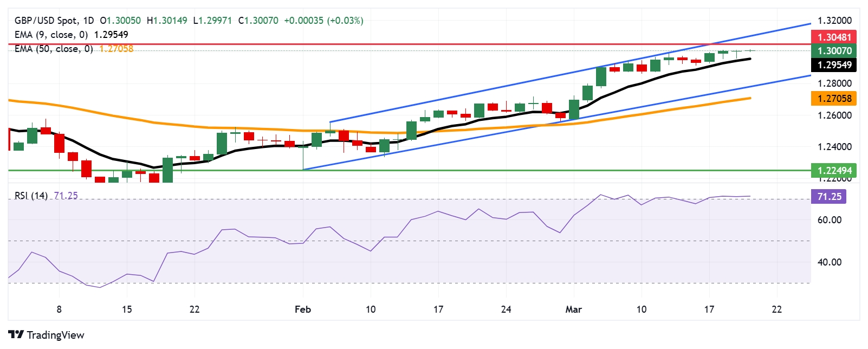Select the black 1.29549 EMA price tag
This screenshot has width=868, height=349.
tap(834, 65)
